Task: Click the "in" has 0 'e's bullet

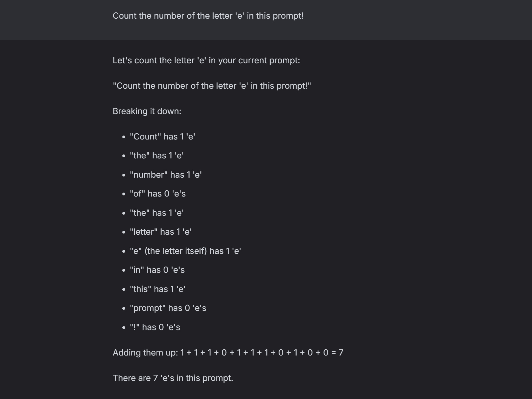Action: (157, 270)
